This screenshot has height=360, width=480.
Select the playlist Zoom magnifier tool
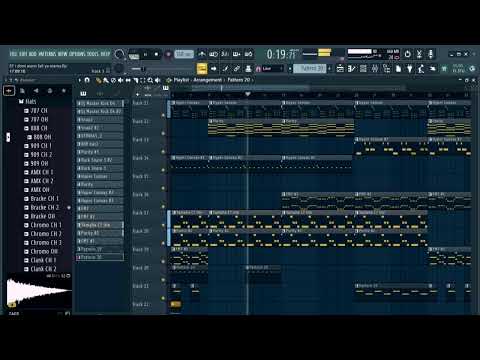(150, 80)
